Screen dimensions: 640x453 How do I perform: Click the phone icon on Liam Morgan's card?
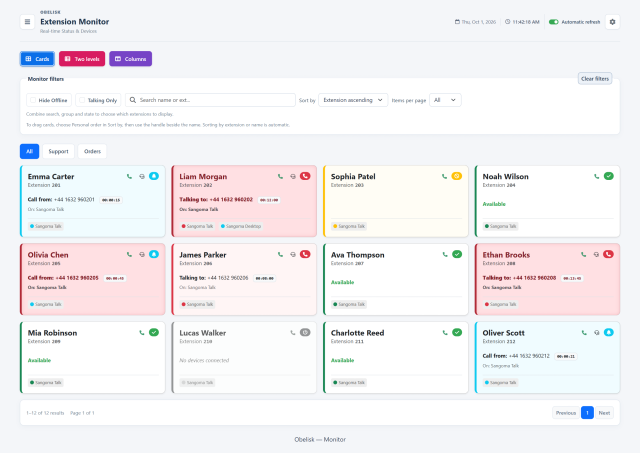[280, 176]
